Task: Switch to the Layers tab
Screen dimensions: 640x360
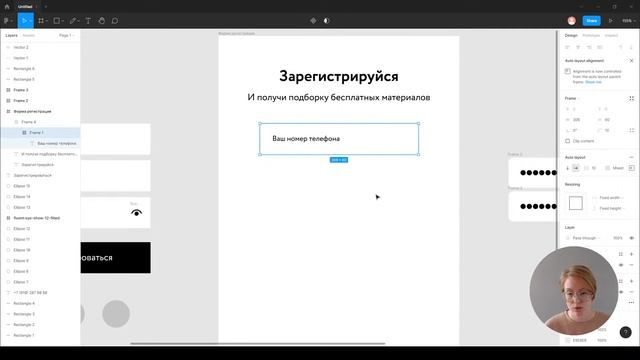Action: point(11,36)
